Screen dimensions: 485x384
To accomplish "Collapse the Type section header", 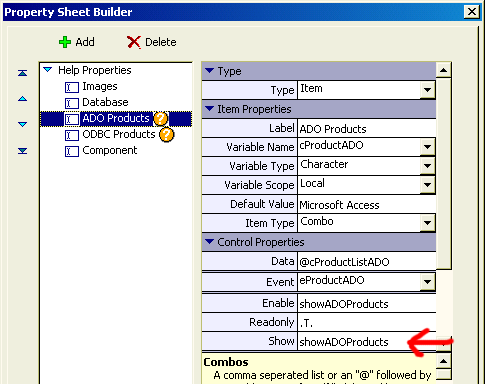I will pos(209,71).
